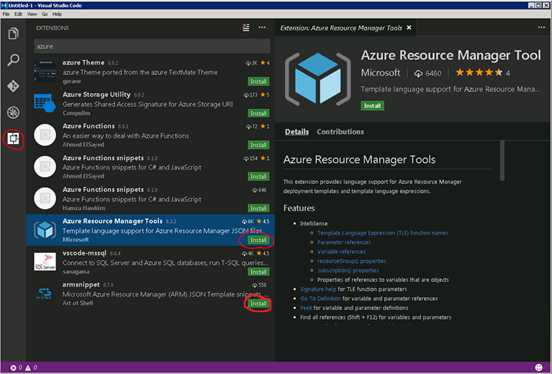Viewport: 552px width, 374px height.
Task: Click the errors count icon in status bar
Action: (13, 368)
